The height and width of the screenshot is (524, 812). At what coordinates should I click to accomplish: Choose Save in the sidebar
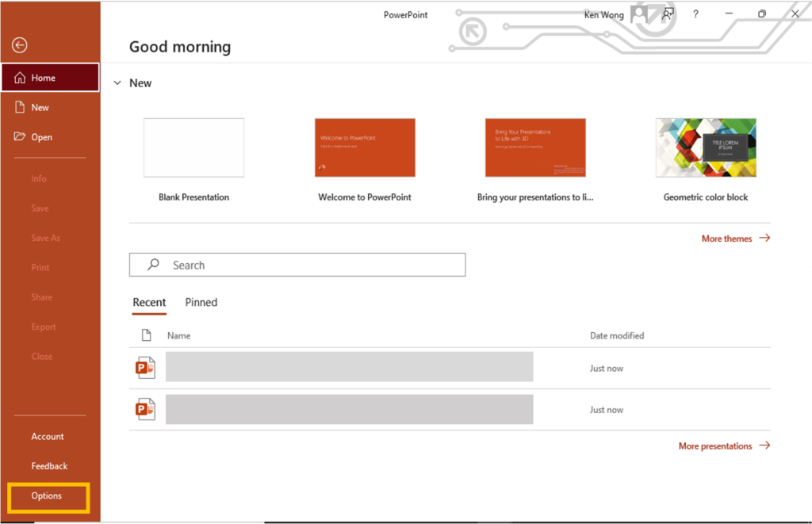[40, 208]
